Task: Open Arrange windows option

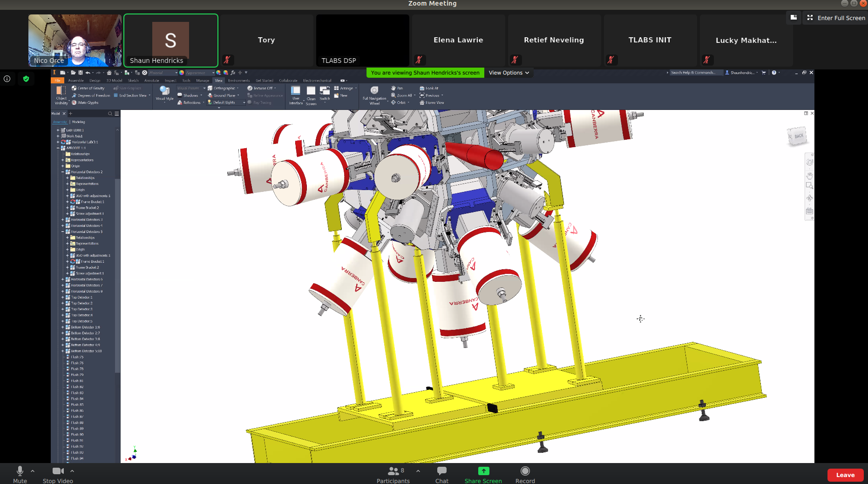Action: coord(345,88)
